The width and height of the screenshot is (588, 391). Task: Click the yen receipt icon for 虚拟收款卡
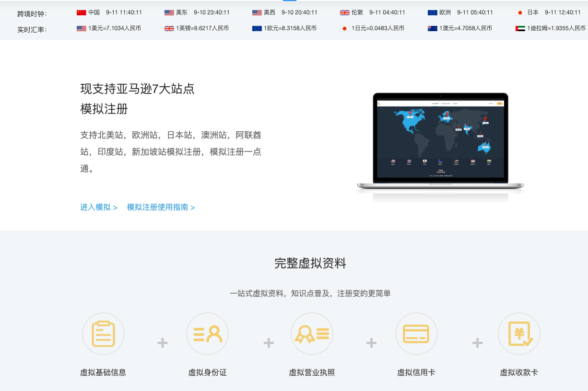(x=519, y=333)
